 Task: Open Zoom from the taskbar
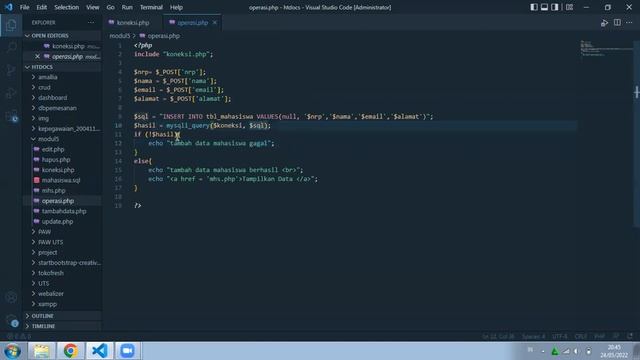pos(127,351)
